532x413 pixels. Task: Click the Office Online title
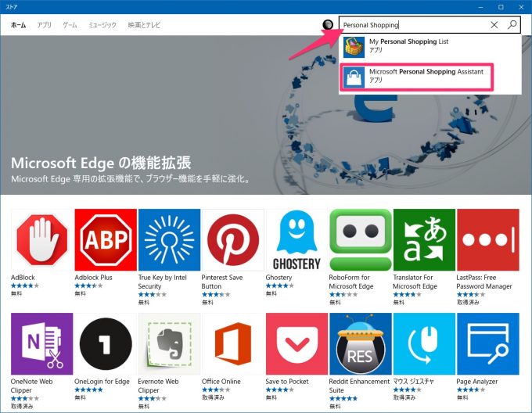[x=221, y=382]
